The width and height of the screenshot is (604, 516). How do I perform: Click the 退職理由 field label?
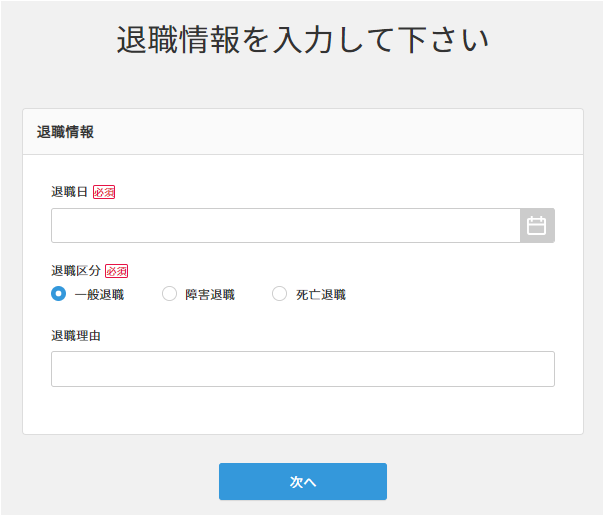pos(76,335)
